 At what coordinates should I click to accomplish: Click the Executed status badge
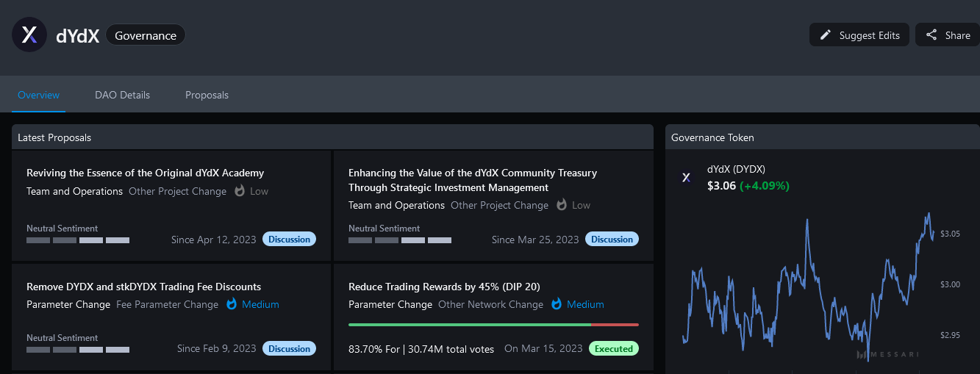click(614, 348)
